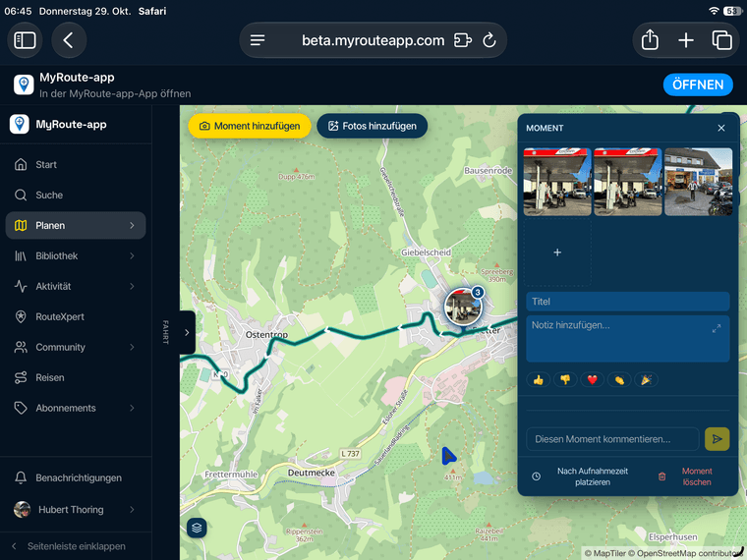Click the blue position arrow on map
Viewport: 747px width, 560px height.
tap(448, 456)
